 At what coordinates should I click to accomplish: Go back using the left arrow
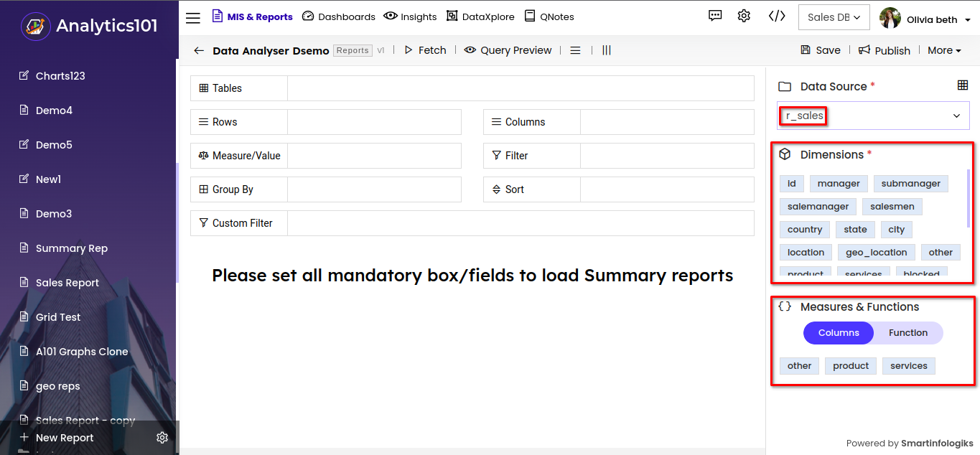pos(199,50)
